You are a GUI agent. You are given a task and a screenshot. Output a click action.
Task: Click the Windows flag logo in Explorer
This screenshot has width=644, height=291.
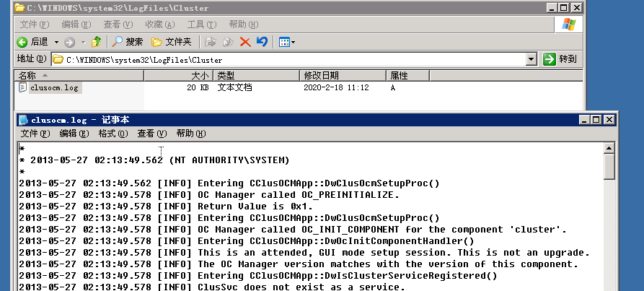click(569, 25)
